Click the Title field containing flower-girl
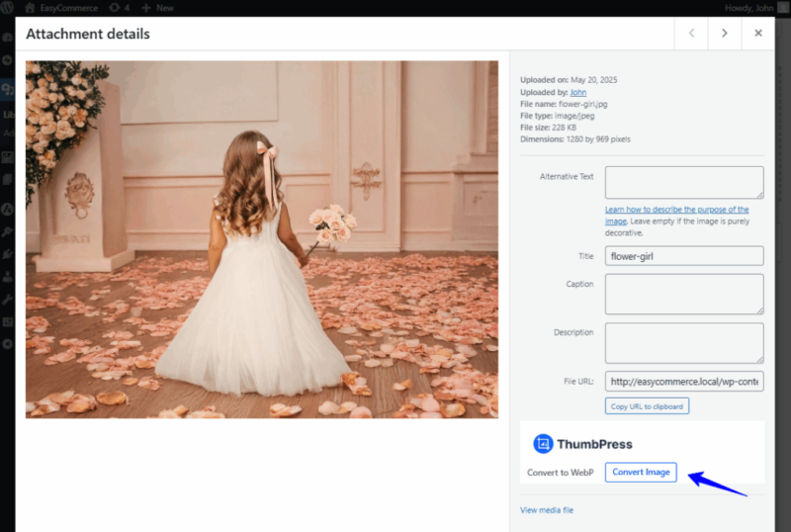791x532 pixels. pos(684,256)
